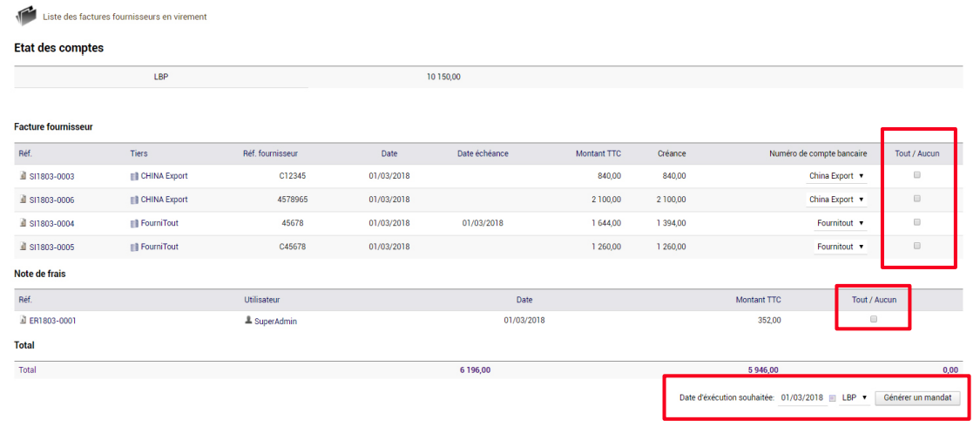Image resolution: width=980 pixels, height=427 pixels.
Task: Click the expense report icon beside ER1803-0001
Action: (x=24, y=320)
